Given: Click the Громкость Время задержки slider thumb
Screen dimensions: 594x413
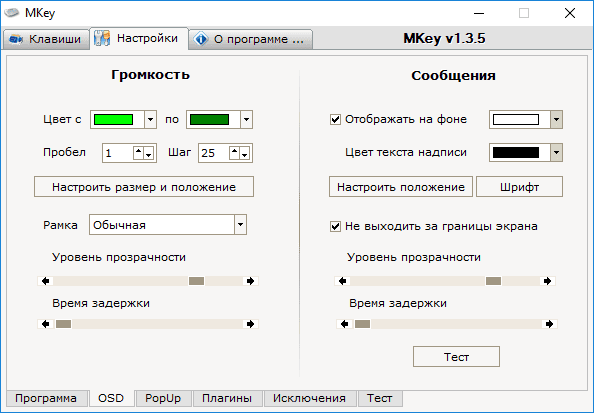Looking at the screenshot, I should 64,324.
